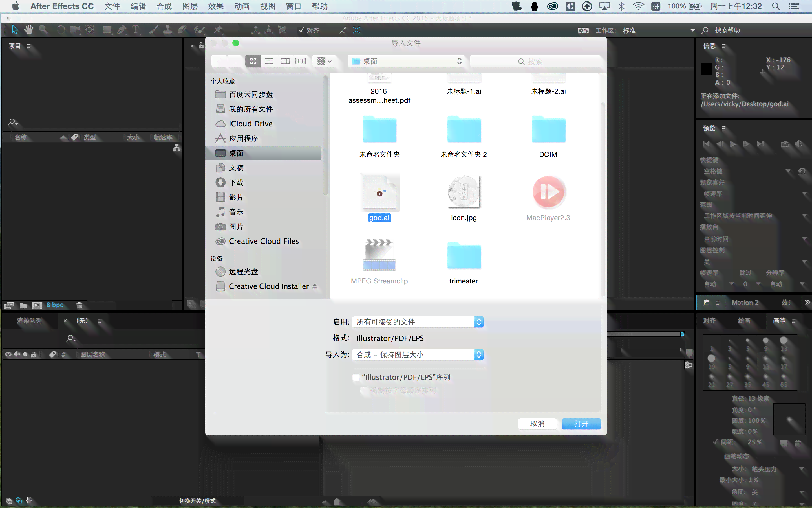Screen dimensions: 812x508
Task: Select the Pen tool
Action: (x=122, y=30)
